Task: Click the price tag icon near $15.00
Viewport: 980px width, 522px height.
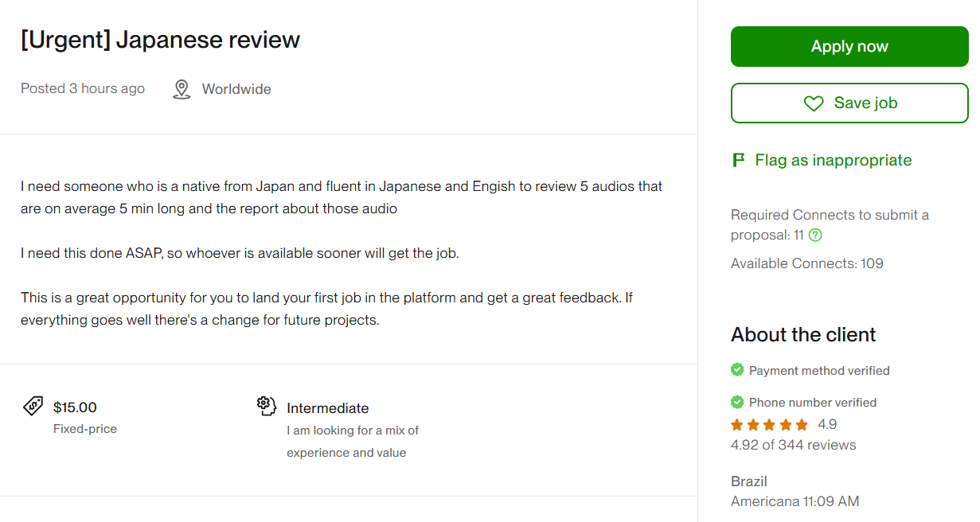Action: [33, 406]
